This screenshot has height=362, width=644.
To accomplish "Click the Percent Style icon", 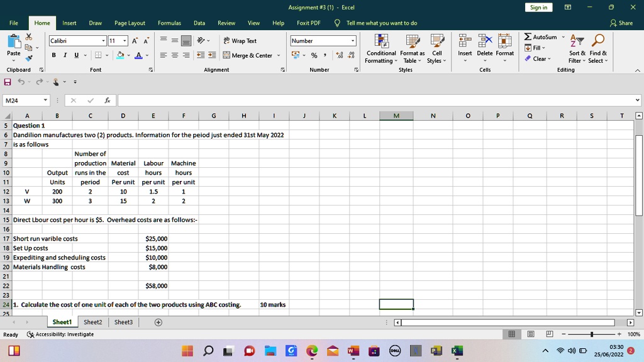I will pos(313,55).
